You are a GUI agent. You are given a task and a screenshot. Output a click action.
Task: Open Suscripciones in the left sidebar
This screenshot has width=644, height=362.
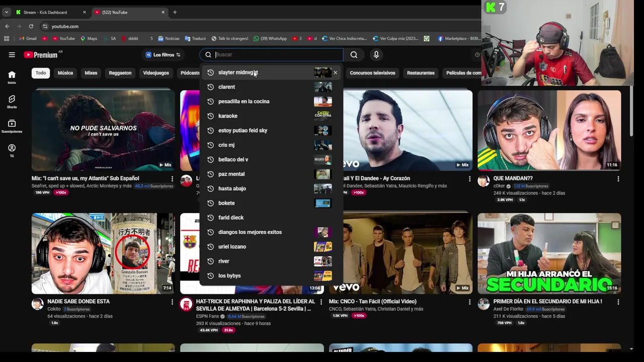coord(12,126)
